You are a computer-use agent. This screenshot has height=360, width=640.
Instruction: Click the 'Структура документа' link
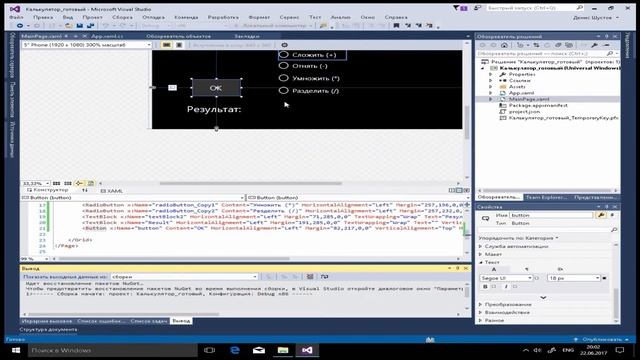click(x=48, y=329)
